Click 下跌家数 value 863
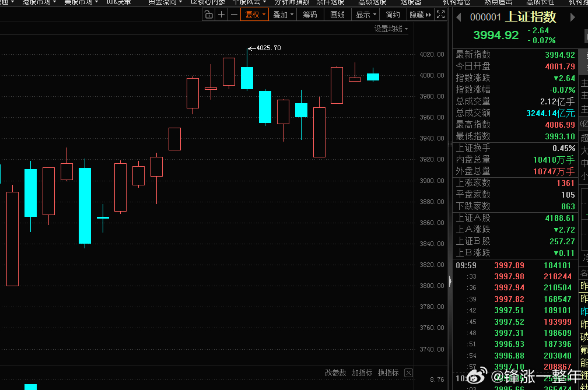Viewport: 588px width, 390px height. (568, 206)
